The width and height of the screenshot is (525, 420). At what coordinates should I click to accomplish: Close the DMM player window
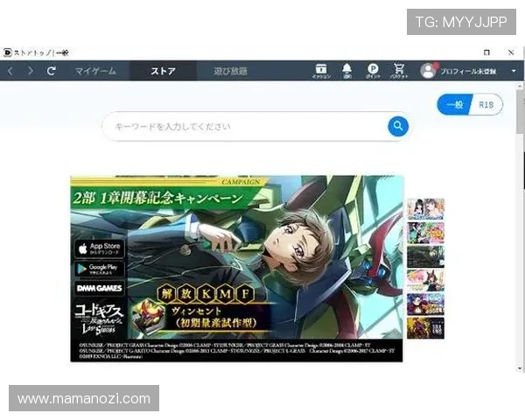tap(511, 52)
